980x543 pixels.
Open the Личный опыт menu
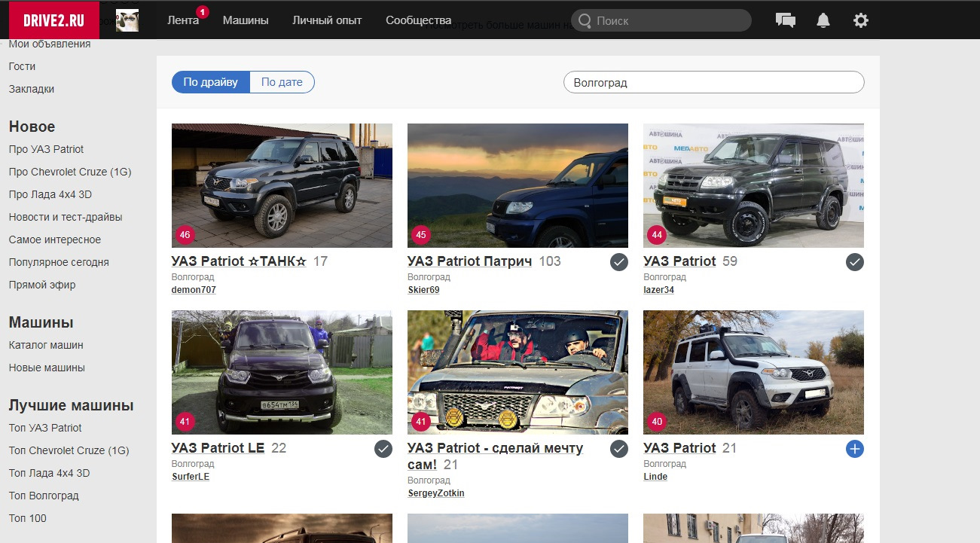(327, 20)
